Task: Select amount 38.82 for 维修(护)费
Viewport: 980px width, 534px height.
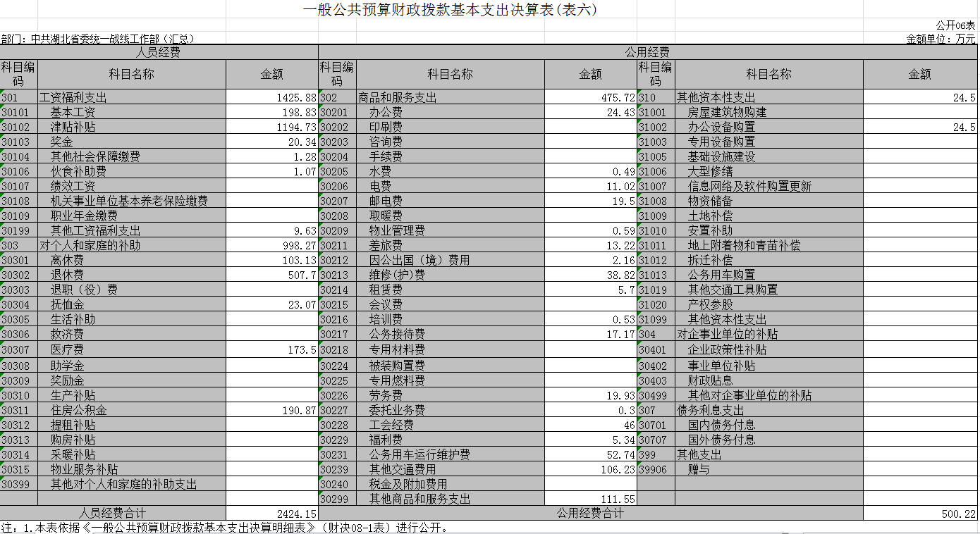Action: [591, 275]
